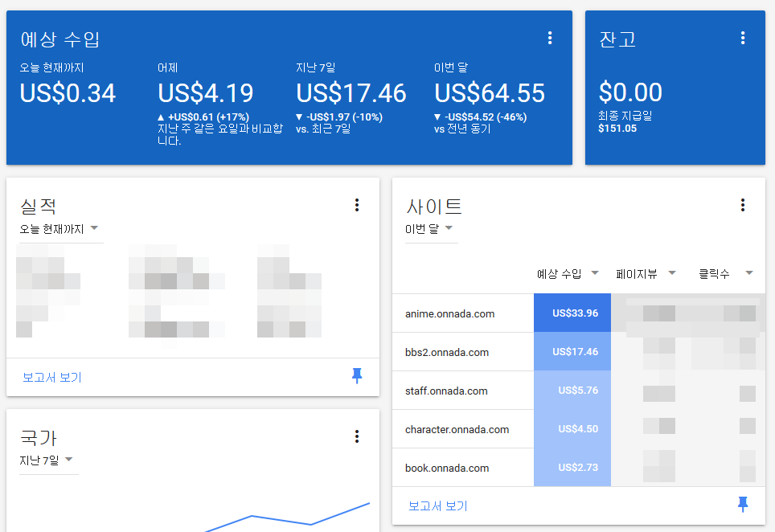Pin the 실적 card with pushpin icon
Viewport: 775px width, 532px height.
click(357, 376)
